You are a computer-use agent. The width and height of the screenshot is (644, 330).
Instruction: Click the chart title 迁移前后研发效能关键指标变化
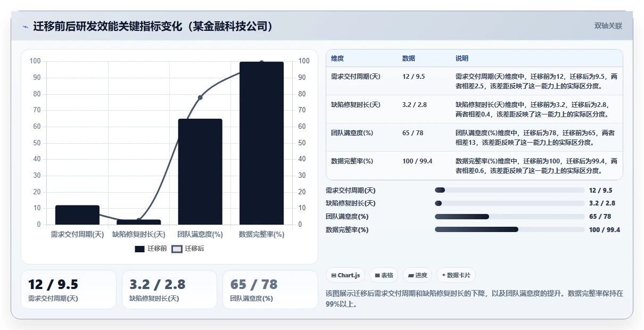click(x=153, y=26)
